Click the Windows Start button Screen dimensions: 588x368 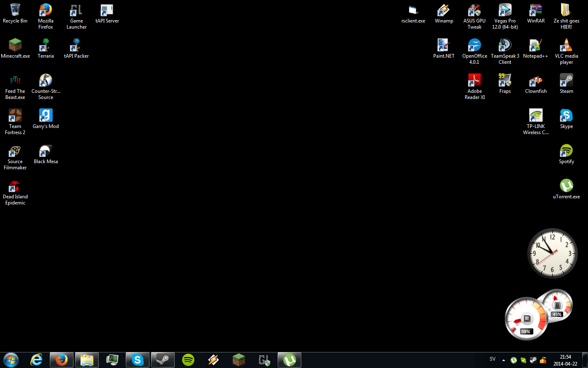[11, 359]
